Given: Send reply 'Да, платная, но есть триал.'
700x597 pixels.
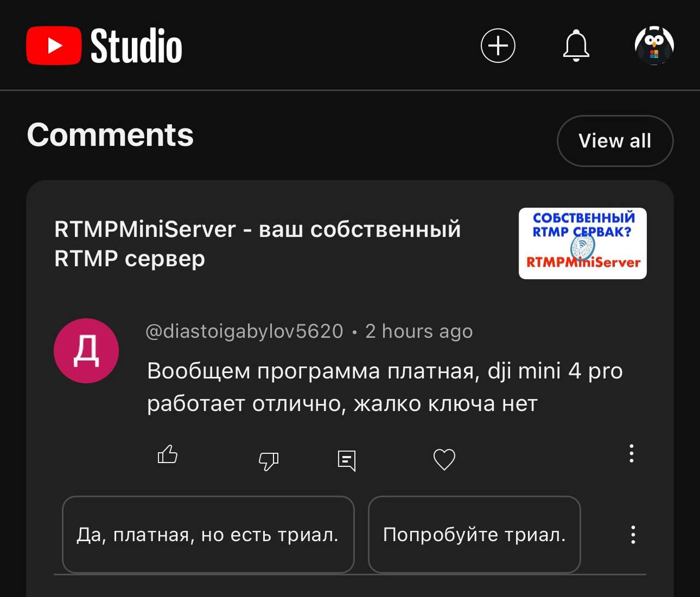Looking at the screenshot, I should coord(208,535).
